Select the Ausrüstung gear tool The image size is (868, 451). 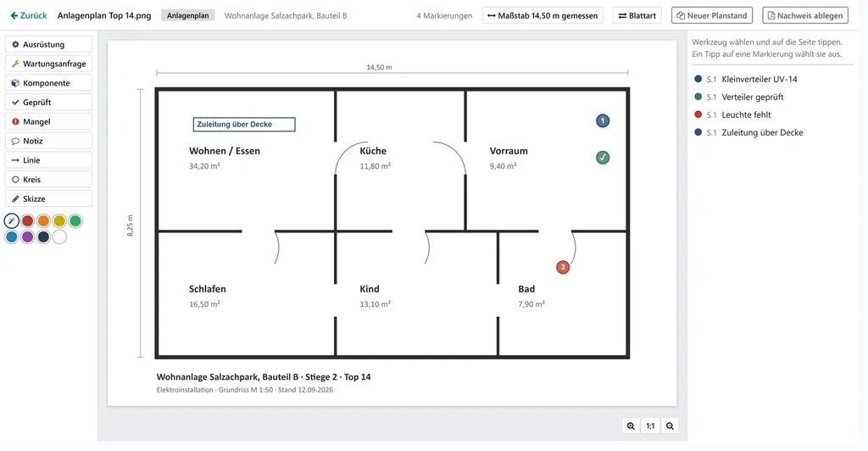coord(48,44)
